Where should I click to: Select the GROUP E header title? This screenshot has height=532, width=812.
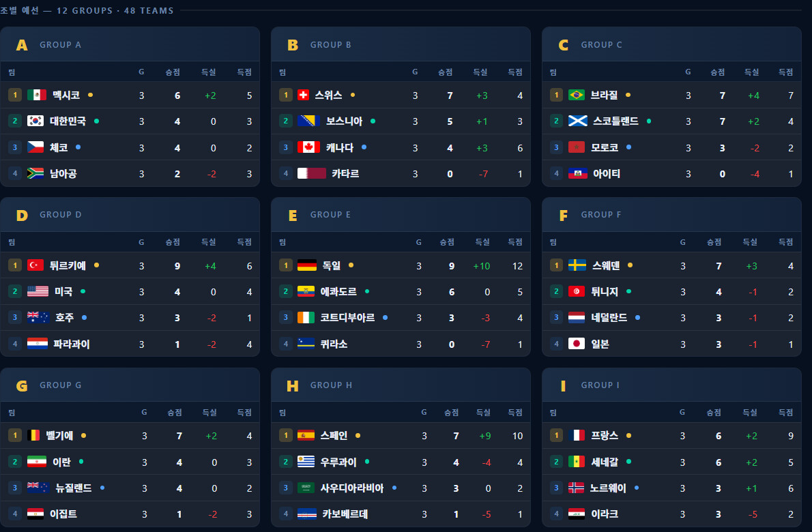click(x=330, y=215)
